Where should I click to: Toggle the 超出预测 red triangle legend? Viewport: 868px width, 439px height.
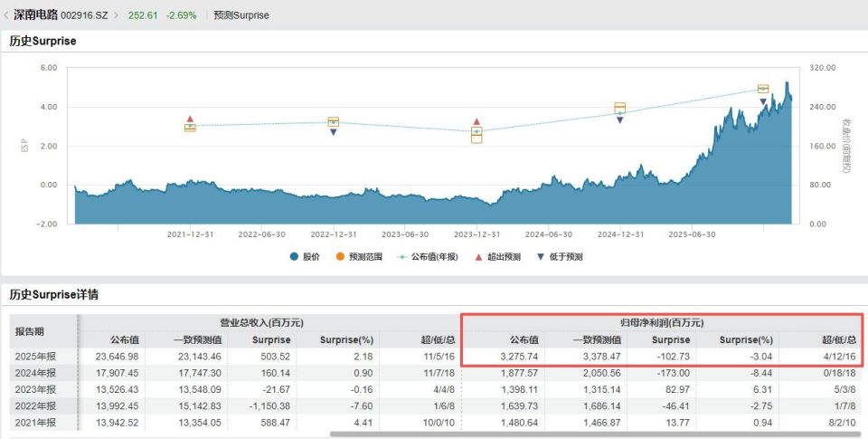click(497, 257)
